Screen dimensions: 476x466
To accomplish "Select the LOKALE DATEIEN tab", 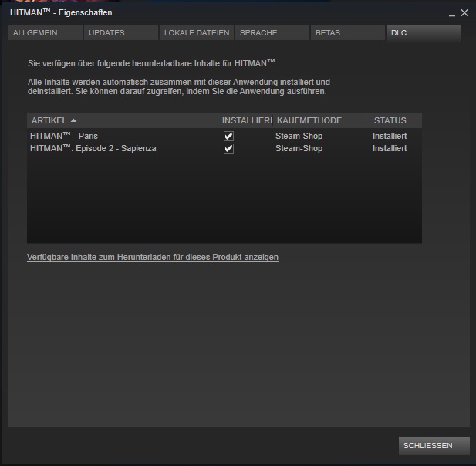I will pyautogui.click(x=197, y=32).
